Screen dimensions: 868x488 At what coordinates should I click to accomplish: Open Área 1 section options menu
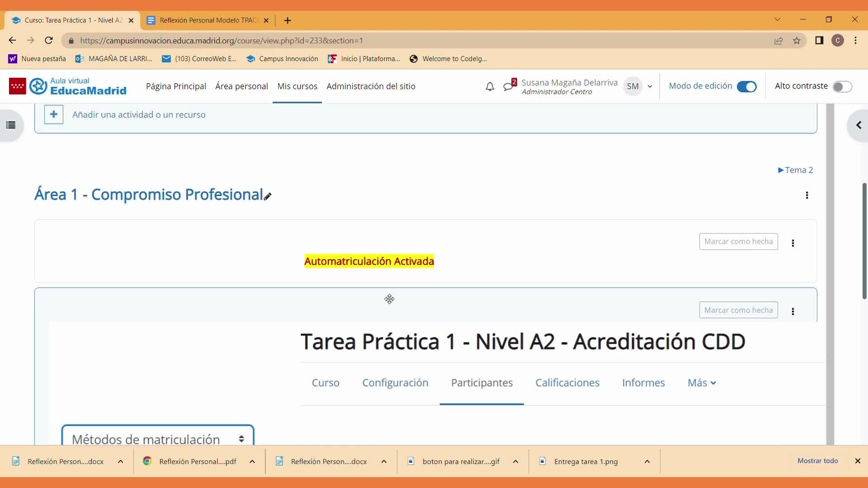(x=807, y=195)
